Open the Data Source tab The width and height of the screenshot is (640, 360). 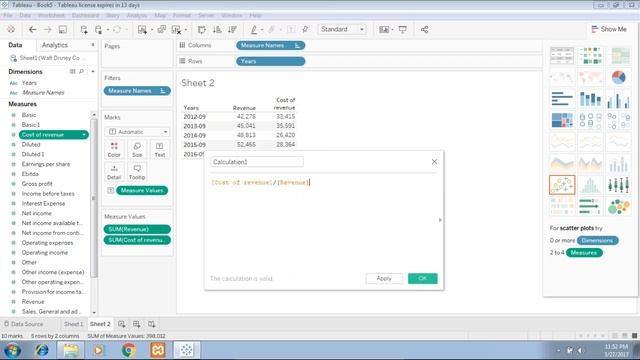23,324
